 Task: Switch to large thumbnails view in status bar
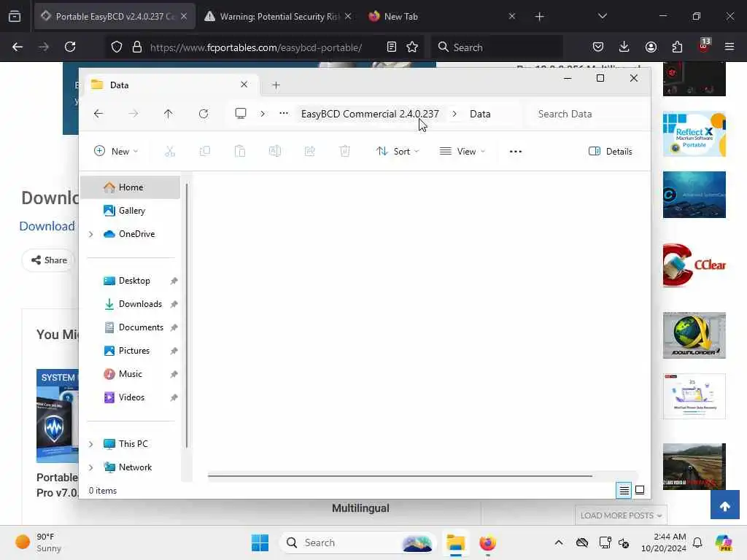[x=640, y=490]
